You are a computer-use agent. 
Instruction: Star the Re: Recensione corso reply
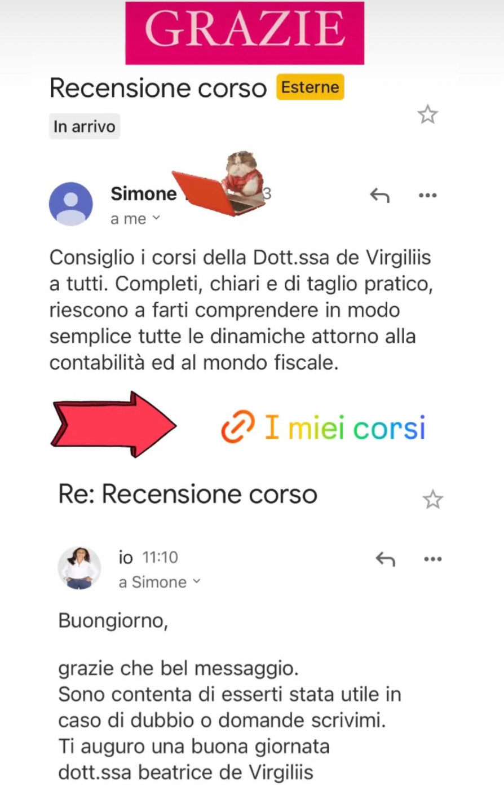(433, 499)
